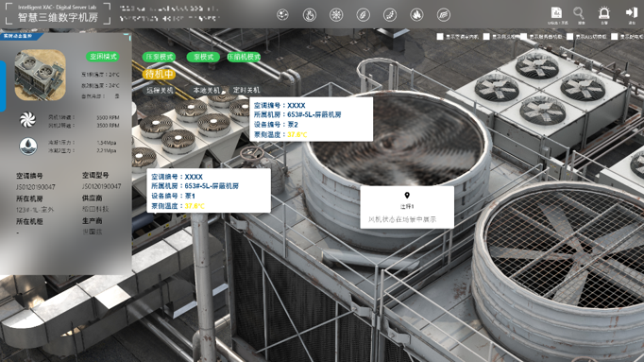This screenshot has width=644, height=362.
Task: Click the exit door arrow icon
Action: pyautogui.click(x=632, y=12)
